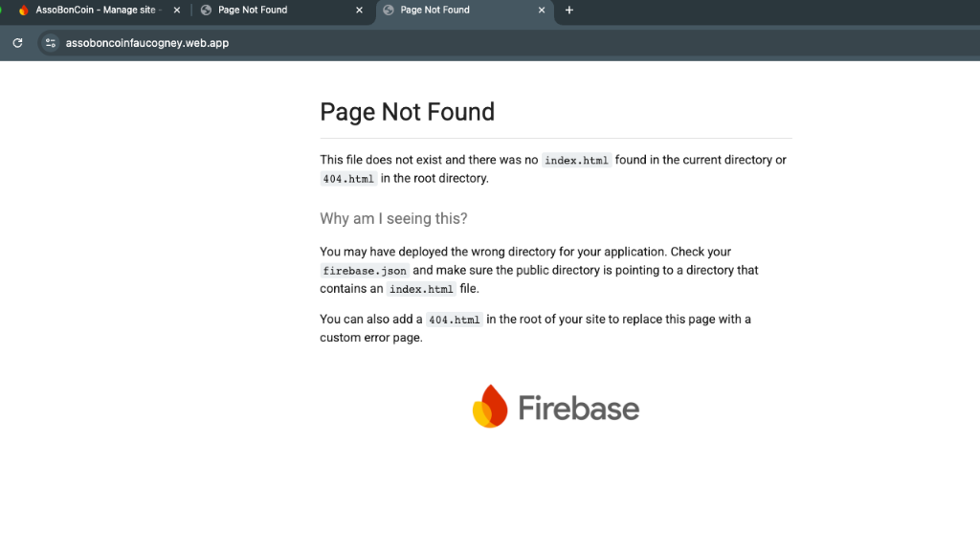Click Firebase favicon on AssoBonCoin tab
Viewport: 980px width, 554px height.
pyautogui.click(x=24, y=11)
